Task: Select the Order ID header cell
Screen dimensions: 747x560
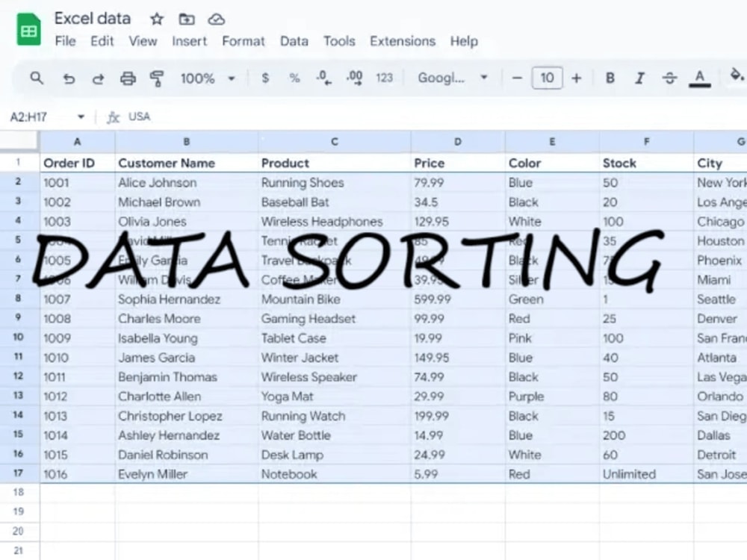Action: [x=77, y=163]
